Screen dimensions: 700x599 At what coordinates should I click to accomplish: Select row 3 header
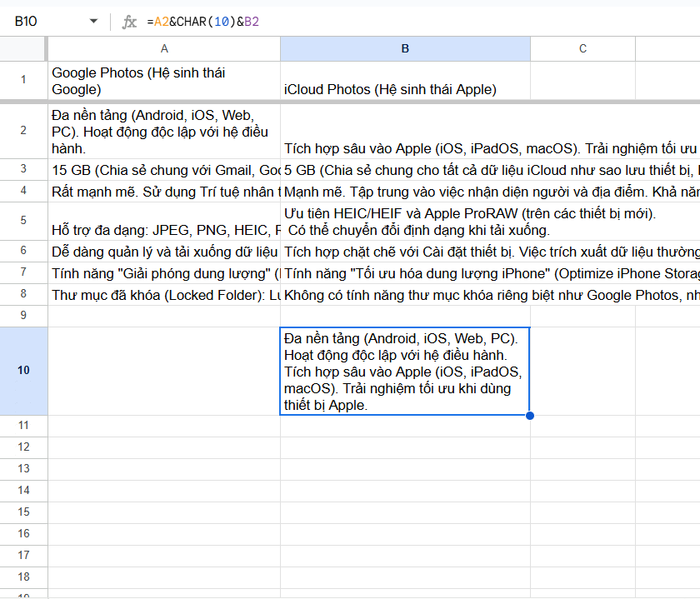point(23,169)
